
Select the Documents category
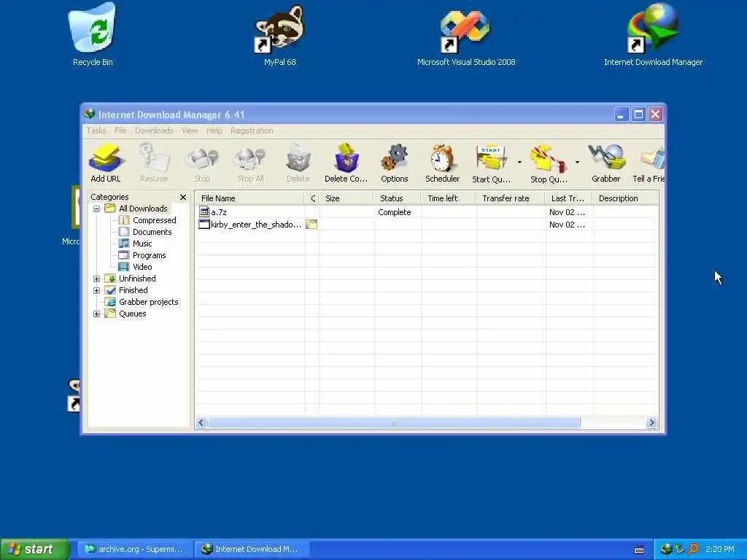(x=152, y=232)
